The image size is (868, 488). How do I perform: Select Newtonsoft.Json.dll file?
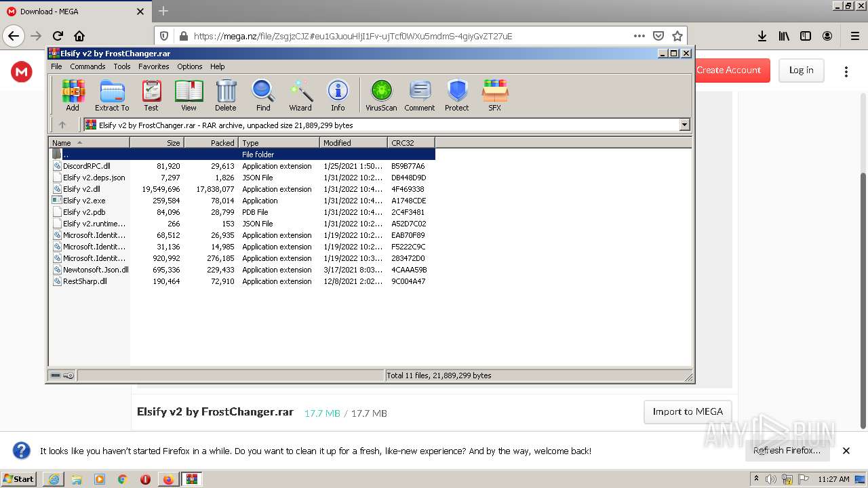[x=242, y=270]
